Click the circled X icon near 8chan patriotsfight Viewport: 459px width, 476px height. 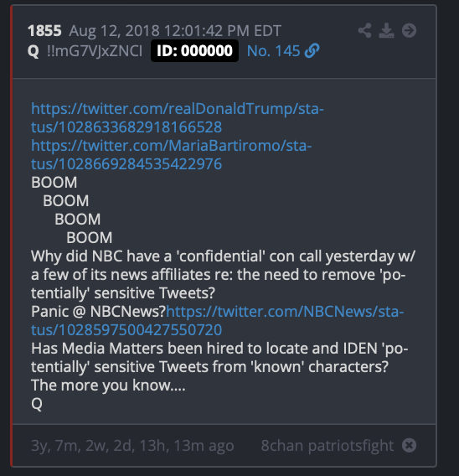coord(409,445)
